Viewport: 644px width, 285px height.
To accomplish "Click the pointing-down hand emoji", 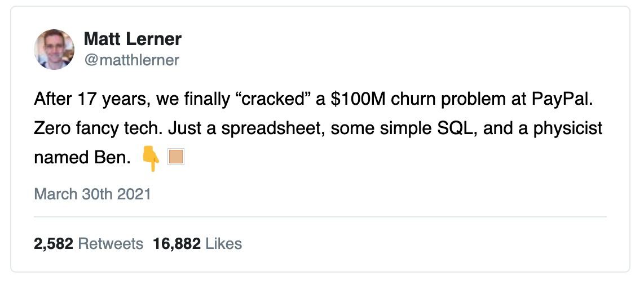I will tap(151, 158).
